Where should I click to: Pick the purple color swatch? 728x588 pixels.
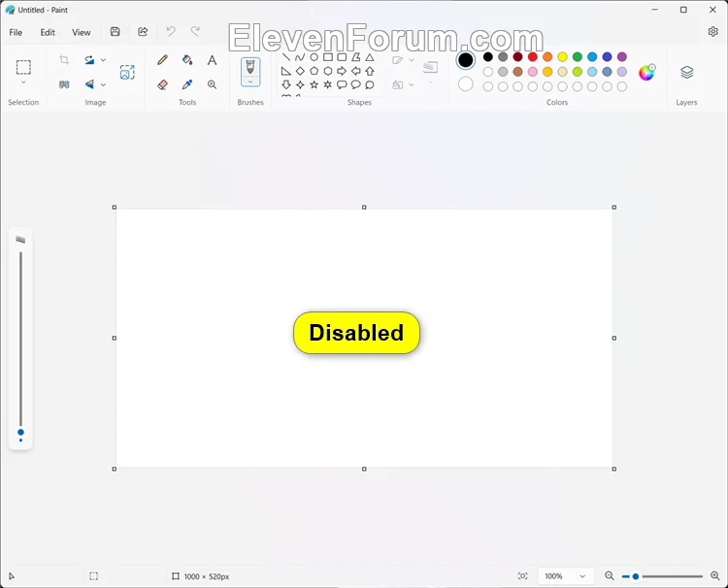(621, 56)
